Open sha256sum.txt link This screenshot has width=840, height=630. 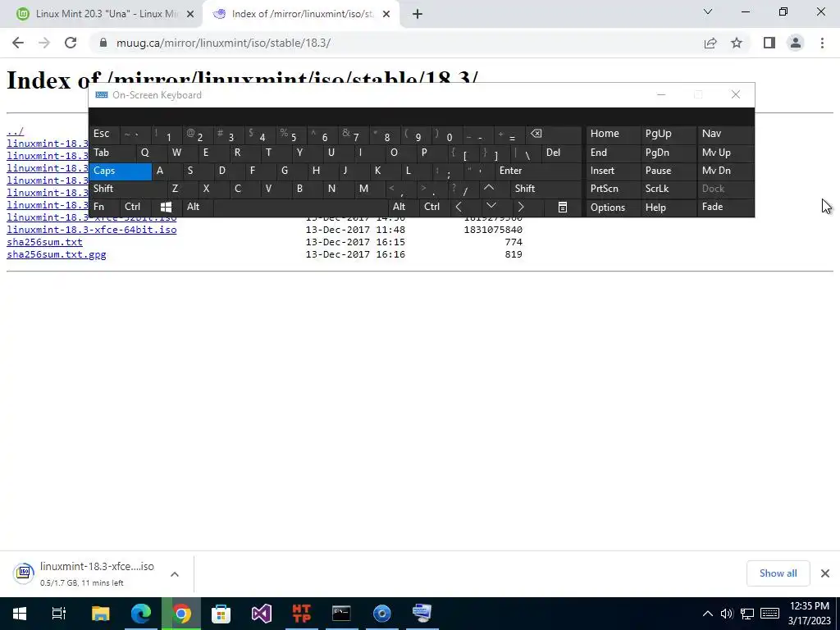click(x=44, y=242)
